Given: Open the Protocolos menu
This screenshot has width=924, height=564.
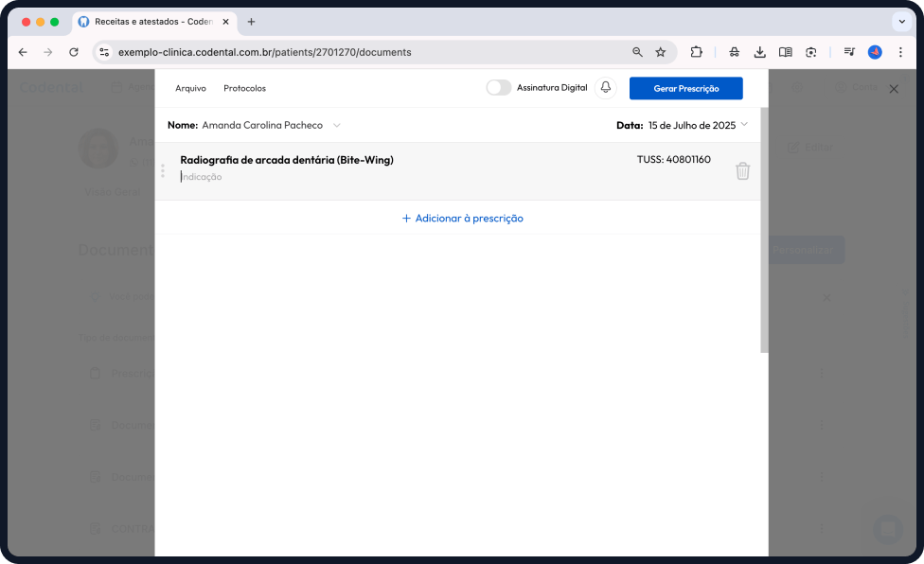Looking at the screenshot, I should [x=244, y=88].
